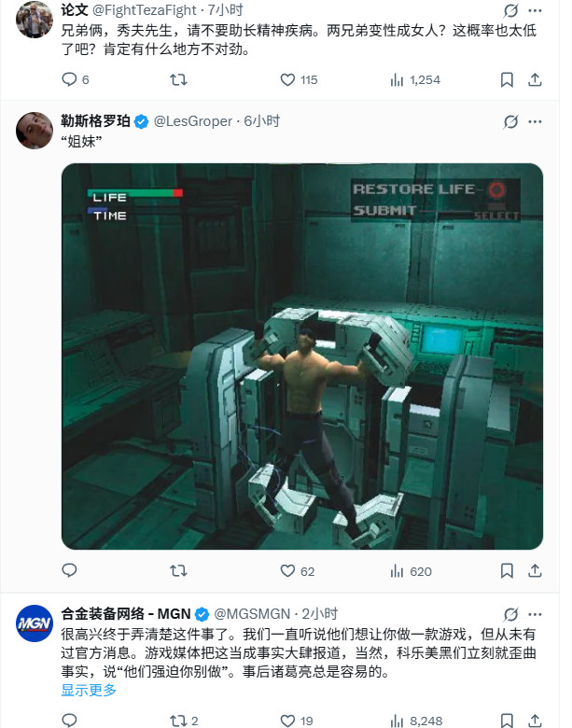Viewport: 572px width, 728px height.
Task: Like the FightTezaFight tweet with 115 likes
Action: (299, 80)
